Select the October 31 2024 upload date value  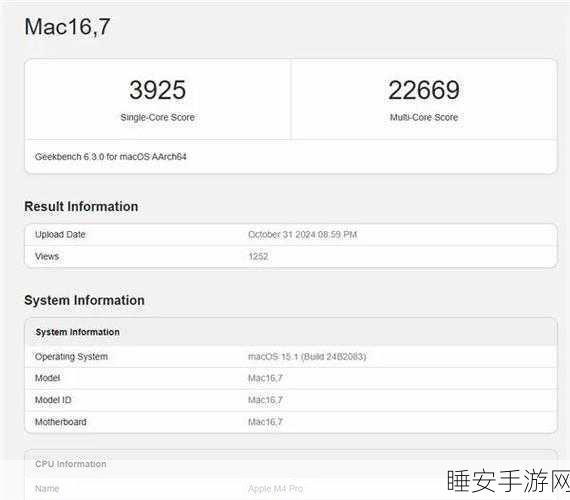coord(302,235)
